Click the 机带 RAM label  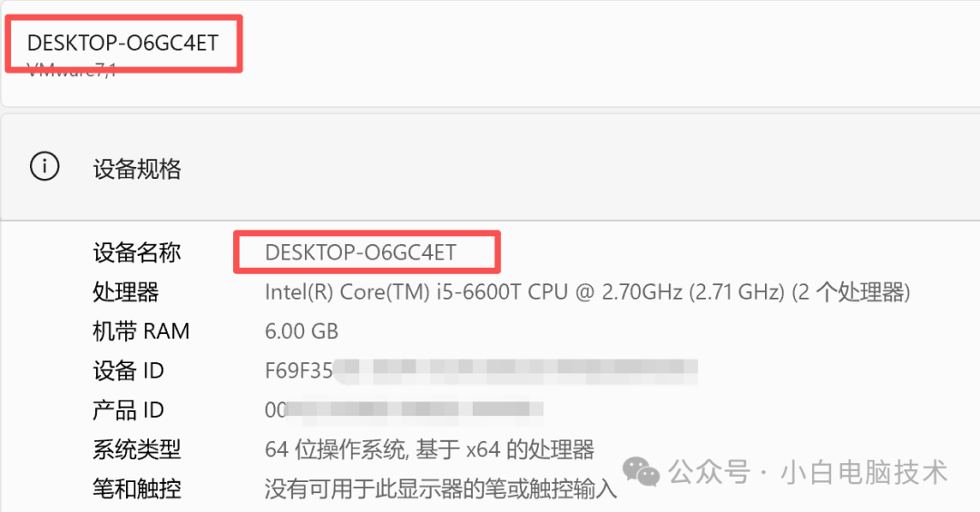[x=142, y=331]
